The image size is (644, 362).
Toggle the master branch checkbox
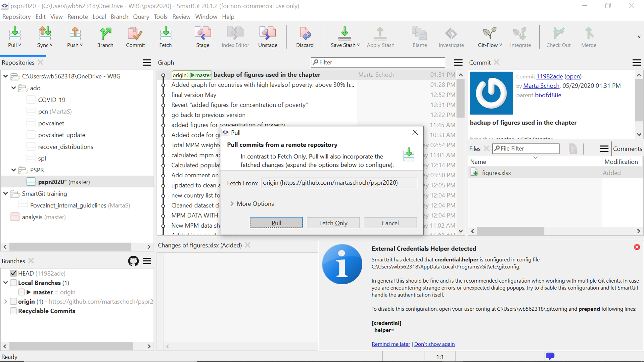click(x=21, y=292)
